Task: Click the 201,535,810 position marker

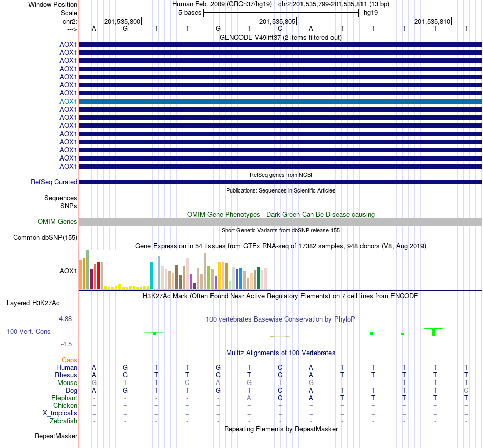Action: (x=432, y=21)
